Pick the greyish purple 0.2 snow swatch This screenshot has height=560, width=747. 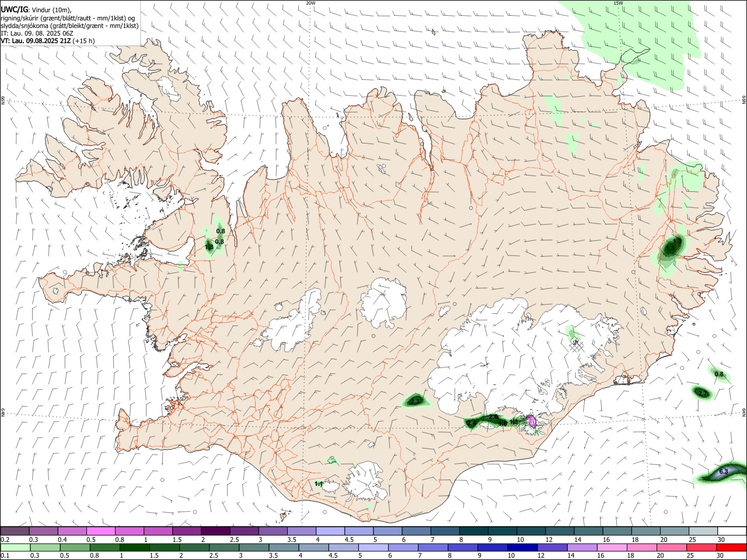point(15,531)
